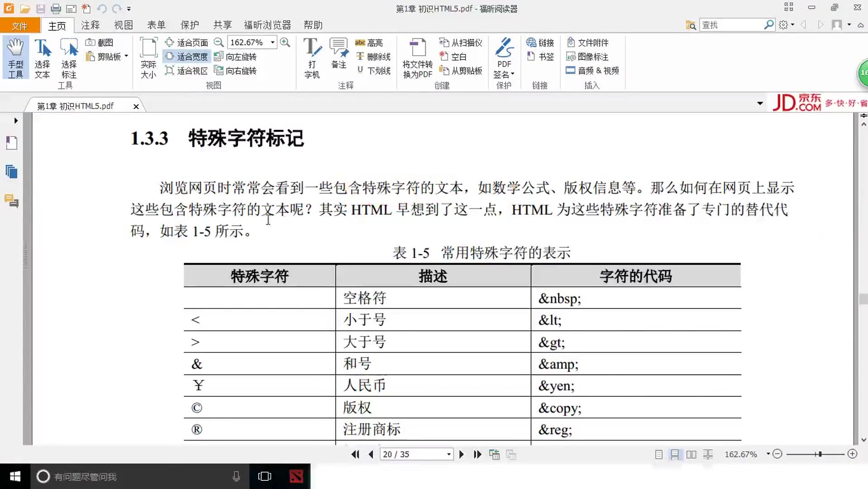Switch to the View (视图) tab
Image resolution: width=868 pixels, height=489 pixels.
[x=124, y=25]
